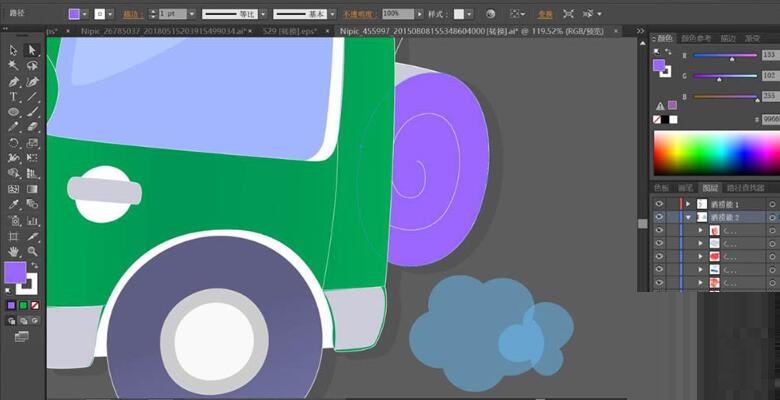Click the color spectrum bar

715,153
